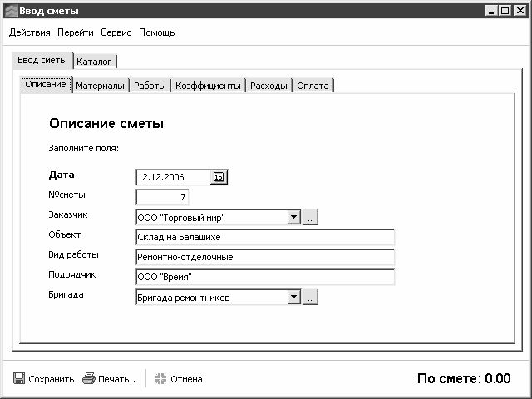Viewport: 532px width, 399px height.
Task: Switch to the Работы subtab
Action: (x=150, y=86)
